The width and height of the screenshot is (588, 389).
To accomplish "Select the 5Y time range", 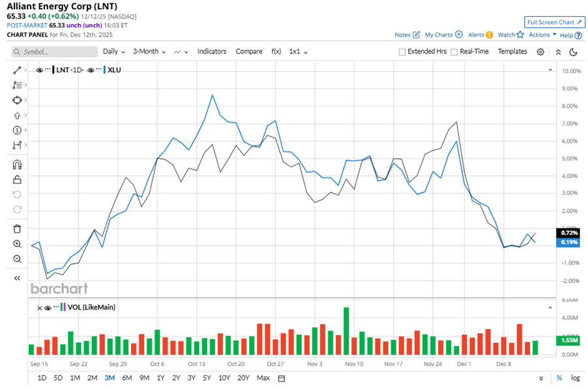I will [x=207, y=378].
